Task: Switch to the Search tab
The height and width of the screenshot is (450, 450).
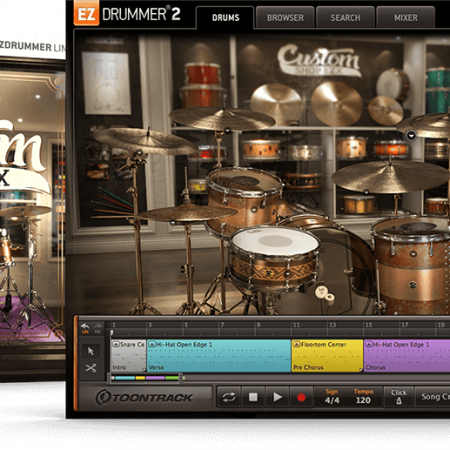Action: coord(345,18)
